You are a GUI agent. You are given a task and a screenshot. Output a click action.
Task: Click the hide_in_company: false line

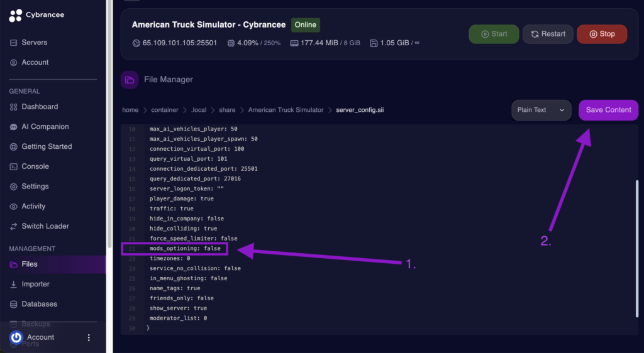[x=186, y=219]
